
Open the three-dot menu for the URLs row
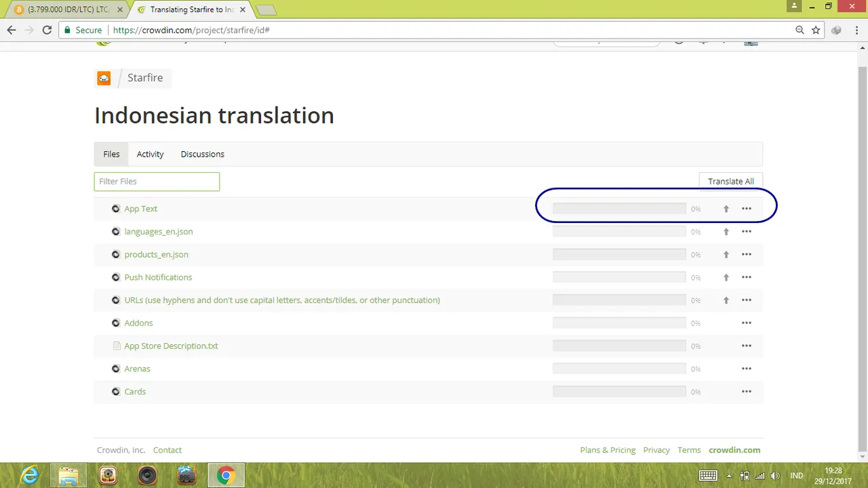(747, 300)
